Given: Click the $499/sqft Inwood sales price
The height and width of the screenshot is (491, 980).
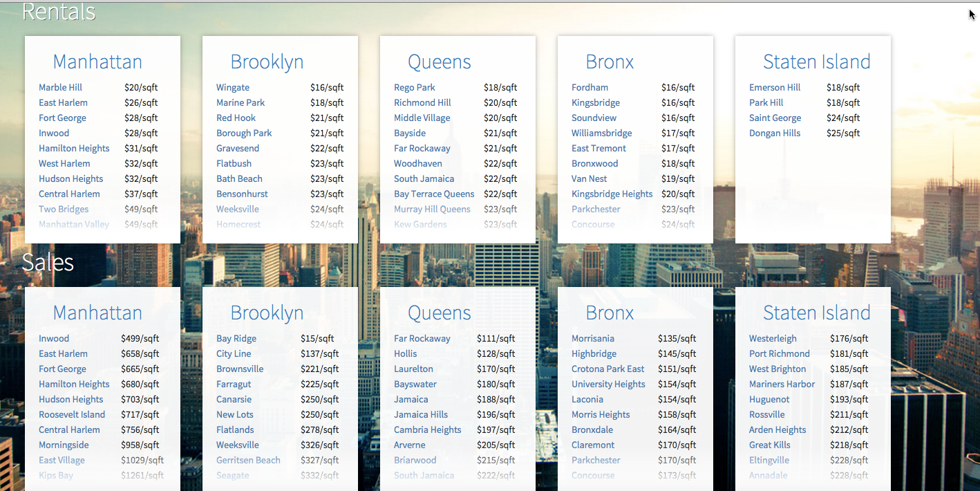Looking at the screenshot, I should coord(140,338).
